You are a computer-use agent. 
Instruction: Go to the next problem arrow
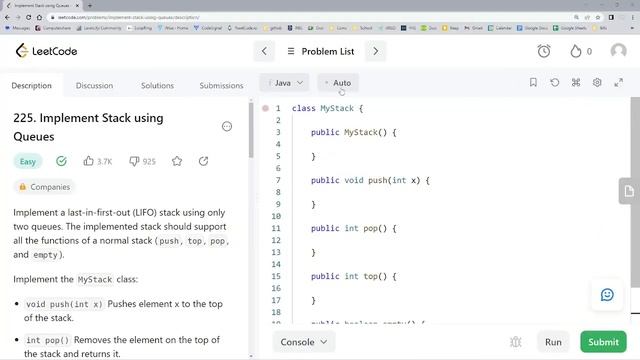pos(376,51)
